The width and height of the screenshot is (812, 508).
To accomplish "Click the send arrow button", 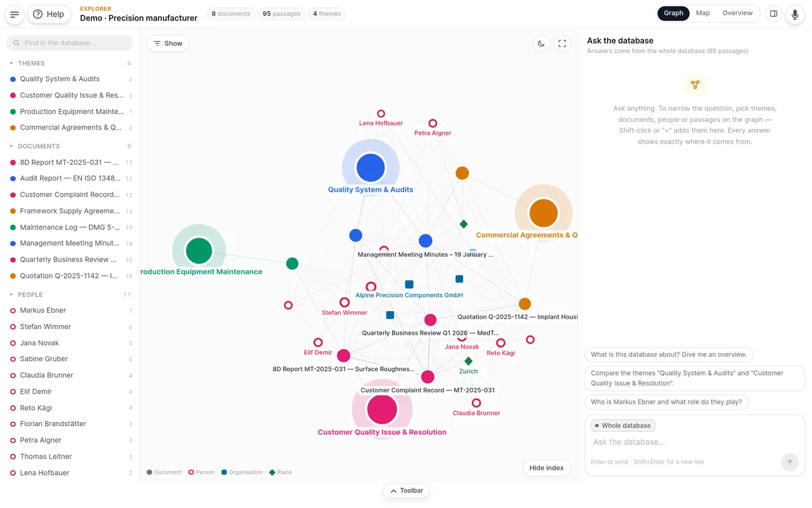I will (790, 462).
